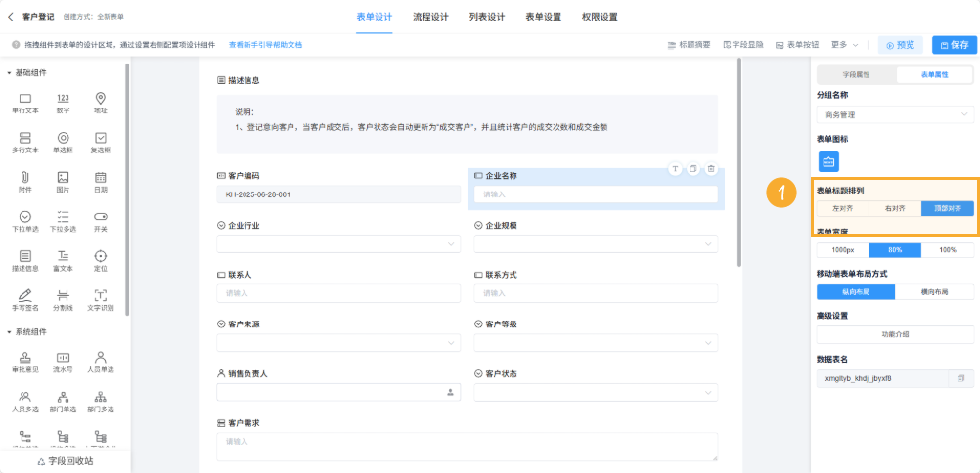
Task: Open the 客户状态 dropdown
Action: point(596,393)
